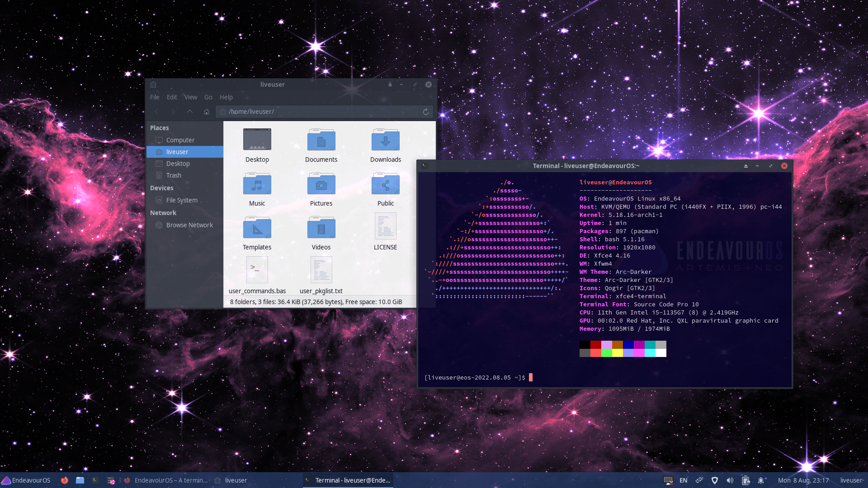
Task: Launch terminal from the panel launcher
Action: pos(95,480)
